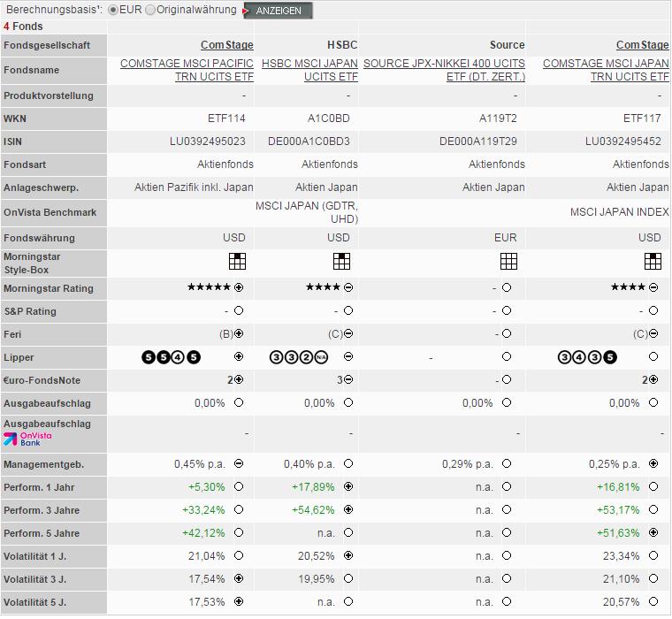Click ISIN DE000A1C0BD3
The height and width of the screenshot is (619, 672).
309,141
